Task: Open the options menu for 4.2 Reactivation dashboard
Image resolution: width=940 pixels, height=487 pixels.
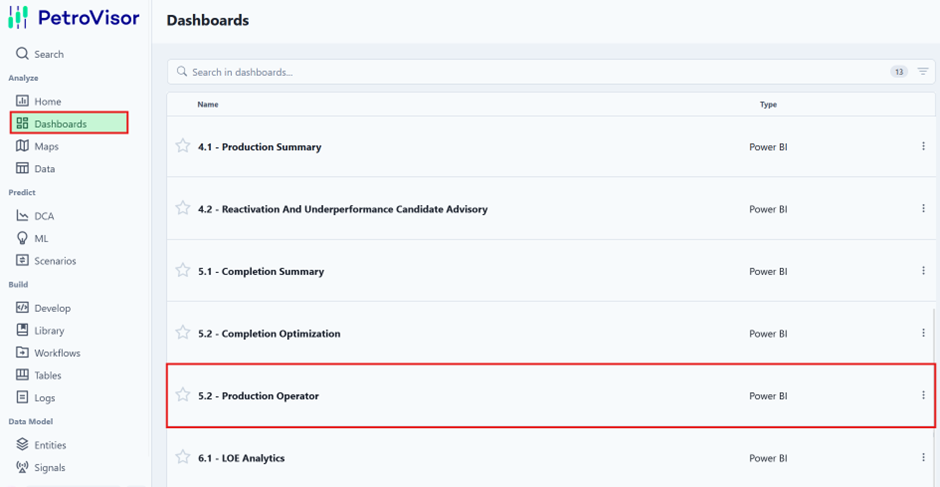Action: click(x=923, y=208)
